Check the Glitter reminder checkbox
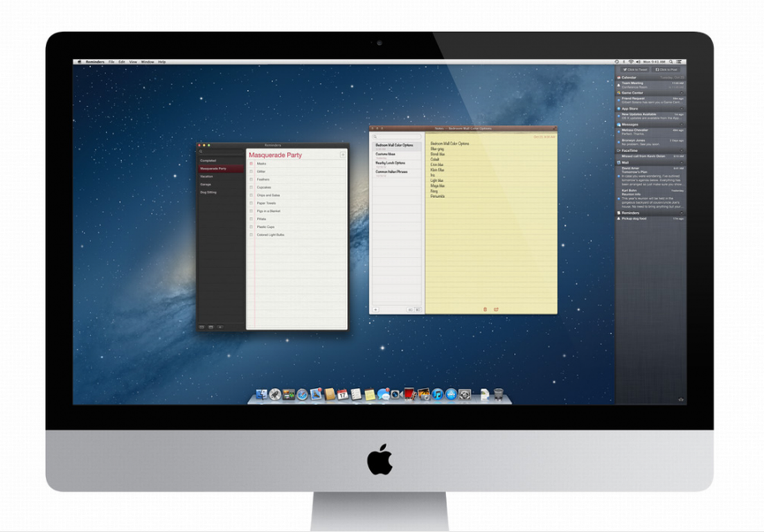This screenshot has width=764, height=532. pos(251,172)
